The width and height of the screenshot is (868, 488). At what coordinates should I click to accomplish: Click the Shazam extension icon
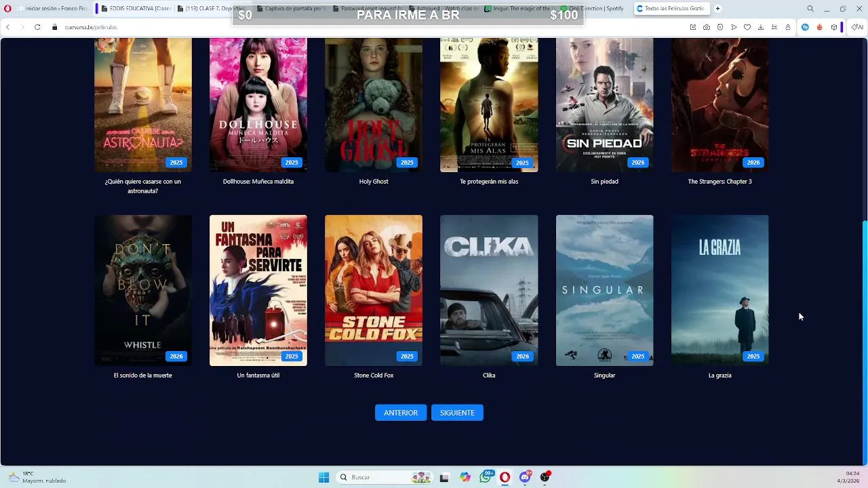point(805,27)
